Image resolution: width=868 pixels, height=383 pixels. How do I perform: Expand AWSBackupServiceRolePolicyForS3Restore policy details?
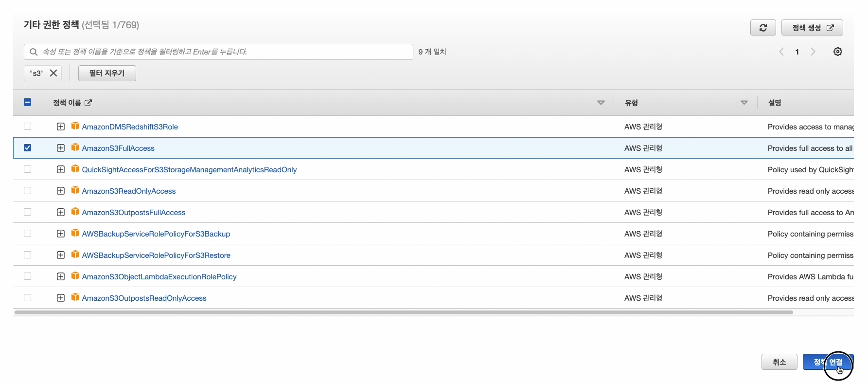coord(61,255)
